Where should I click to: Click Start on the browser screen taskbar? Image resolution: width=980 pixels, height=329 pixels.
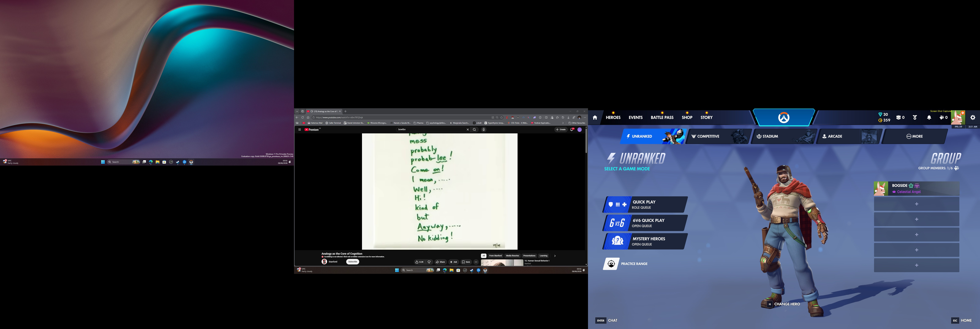[397, 270]
